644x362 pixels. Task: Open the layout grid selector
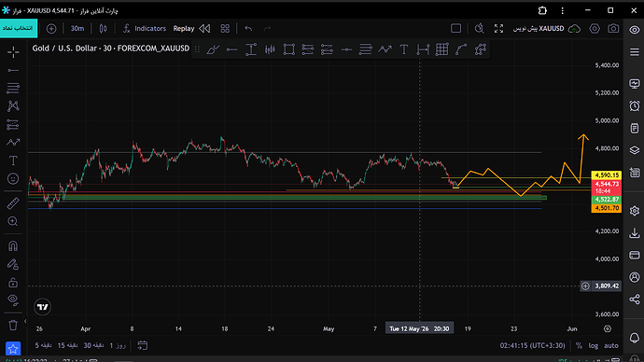[x=225, y=28]
